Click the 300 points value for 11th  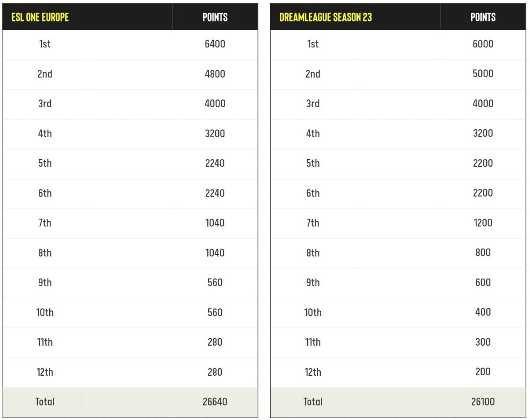483,342
